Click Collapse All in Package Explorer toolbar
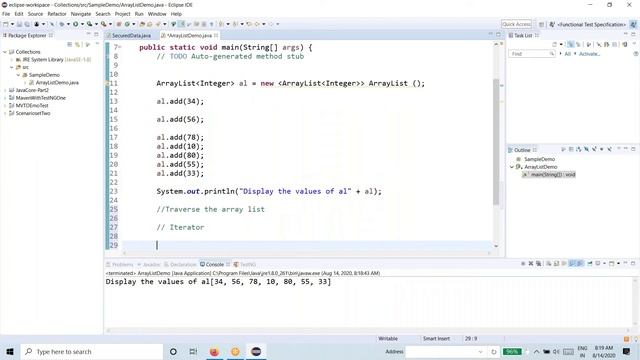This screenshot has width=640, height=360. [x=70, y=44]
